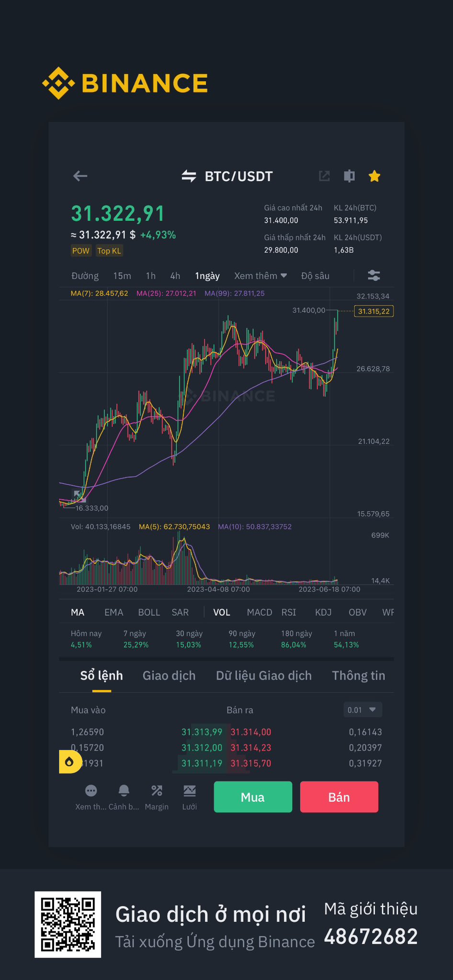Enable the MACD indicator

point(260,612)
